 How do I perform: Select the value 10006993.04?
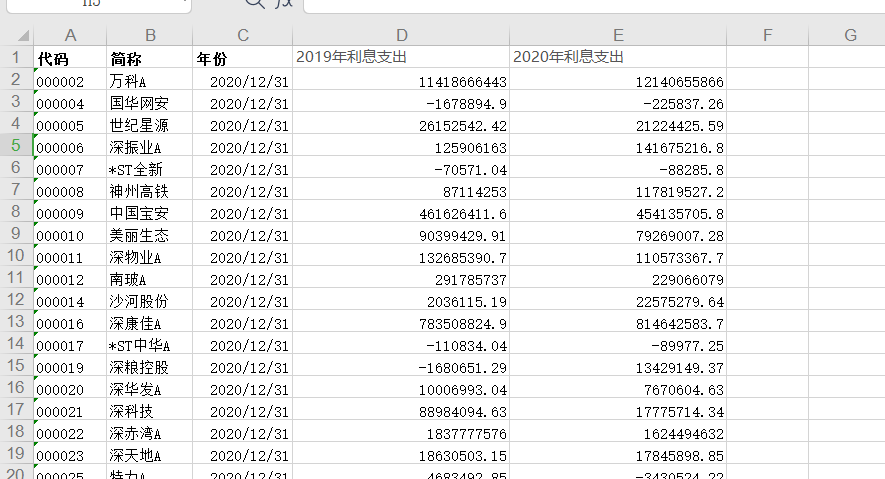pos(401,387)
